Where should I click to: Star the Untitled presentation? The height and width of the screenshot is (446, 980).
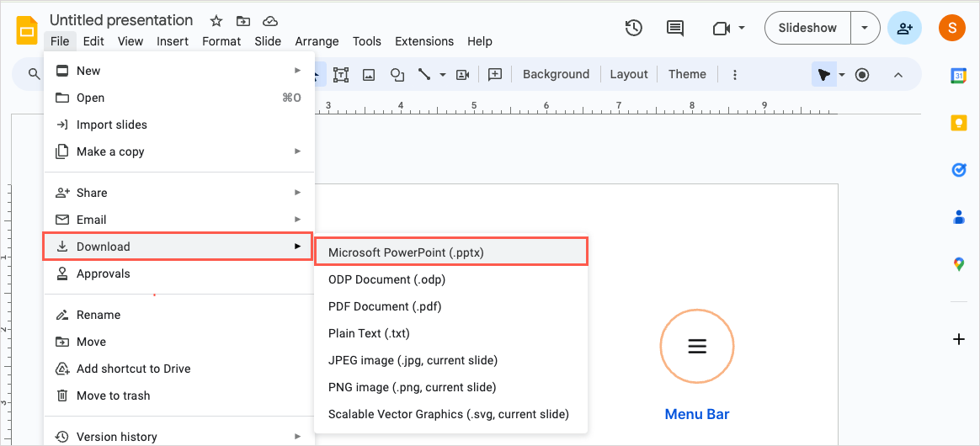pos(216,21)
